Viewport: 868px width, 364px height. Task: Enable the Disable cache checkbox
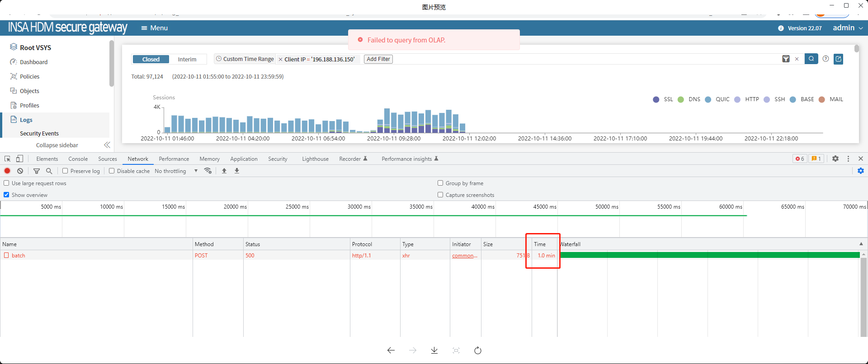click(x=112, y=171)
